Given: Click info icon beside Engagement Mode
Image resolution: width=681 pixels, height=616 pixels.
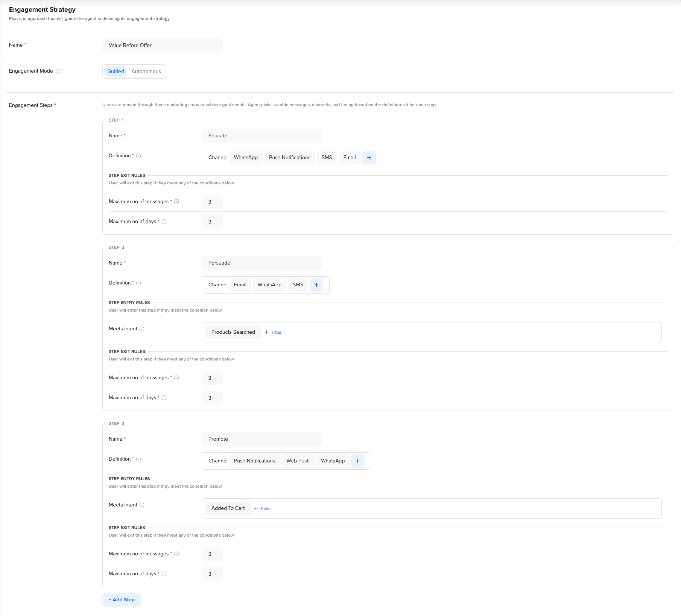Looking at the screenshot, I should click(x=59, y=71).
